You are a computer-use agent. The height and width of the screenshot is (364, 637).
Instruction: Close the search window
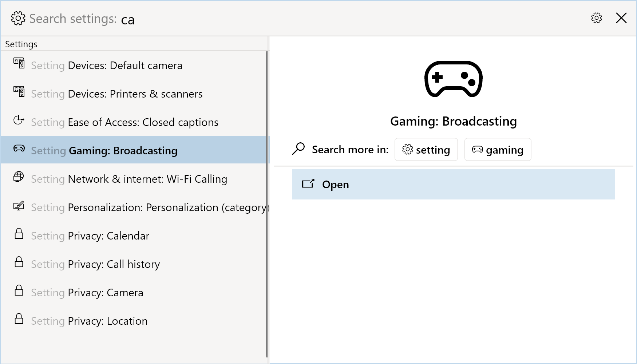621,18
